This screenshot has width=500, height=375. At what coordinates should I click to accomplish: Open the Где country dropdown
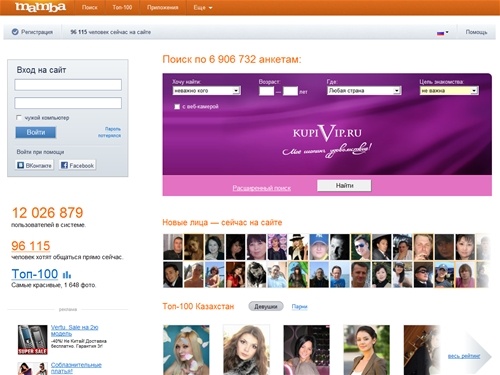tap(364, 91)
